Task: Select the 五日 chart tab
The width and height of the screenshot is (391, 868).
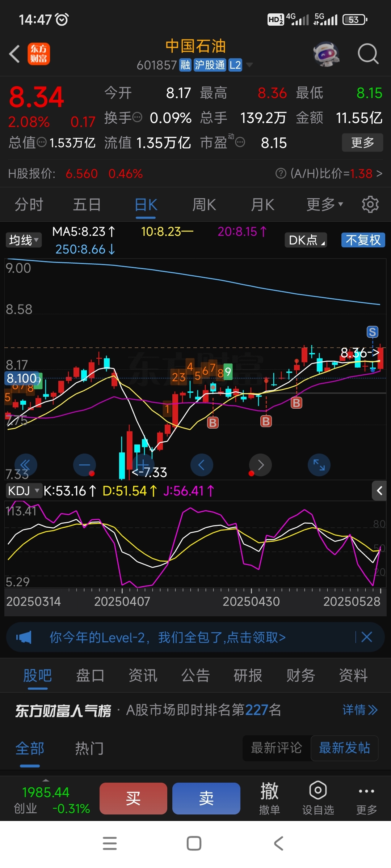Action: coord(87,205)
